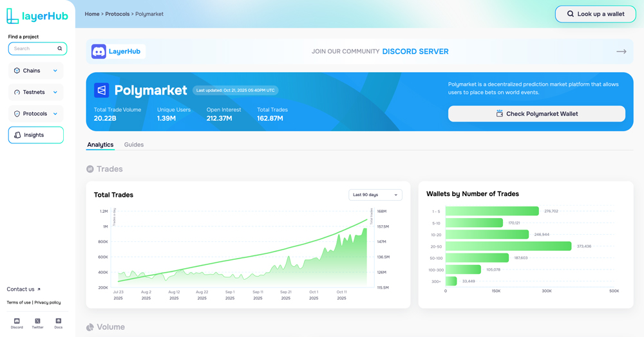Click the Insights icon
The image size is (644, 337).
[17, 135]
